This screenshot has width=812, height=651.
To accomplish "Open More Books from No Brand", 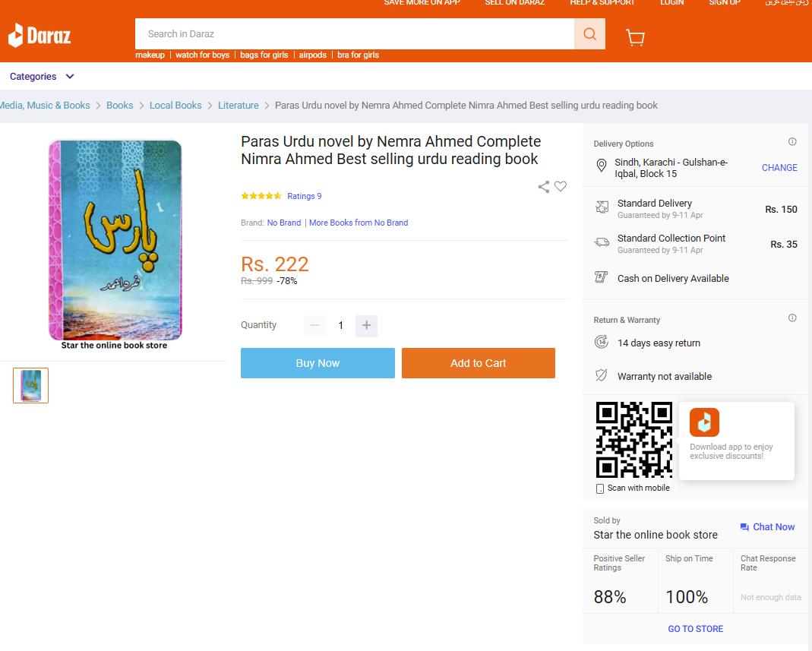I will pos(359,223).
